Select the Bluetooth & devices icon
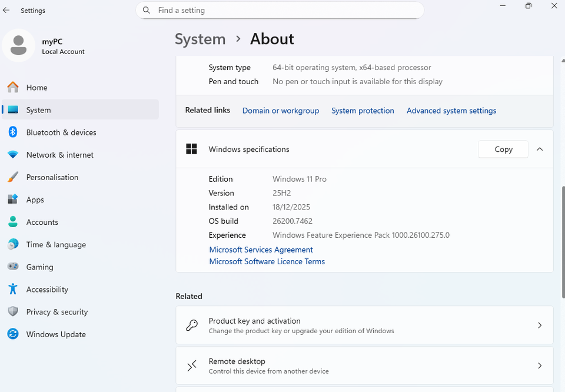This screenshot has width=565, height=392. tap(13, 132)
